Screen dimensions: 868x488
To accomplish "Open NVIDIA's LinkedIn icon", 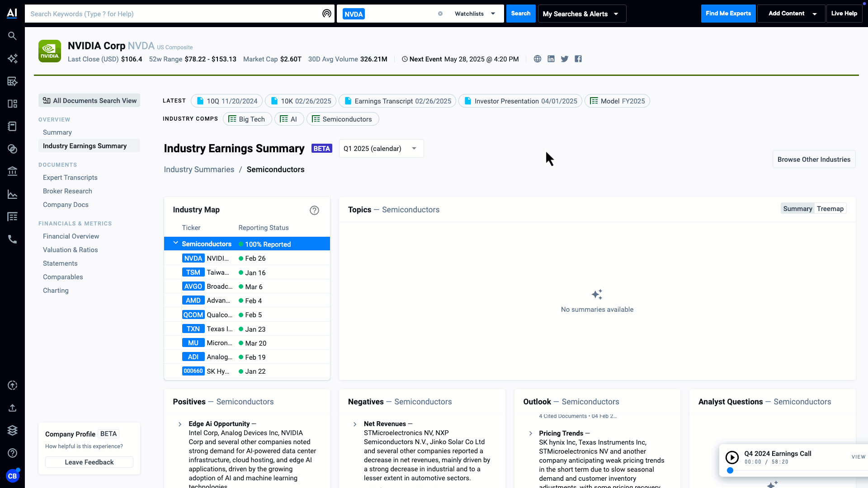I will coord(551,59).
